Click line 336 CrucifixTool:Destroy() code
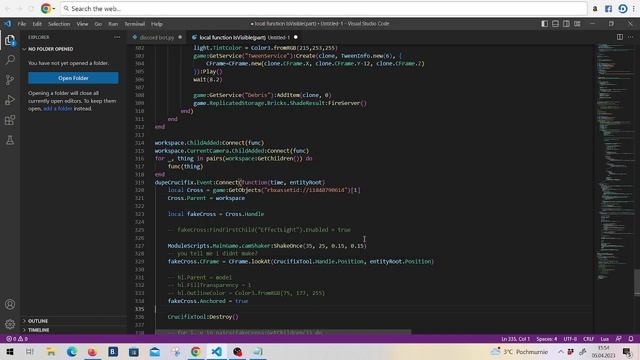The width and height of the screenshot is (640, 360). click(x=203, y=317)
